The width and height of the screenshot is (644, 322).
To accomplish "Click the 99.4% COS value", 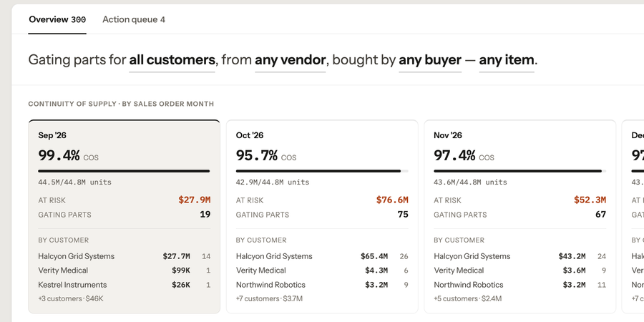I will 59,156.
